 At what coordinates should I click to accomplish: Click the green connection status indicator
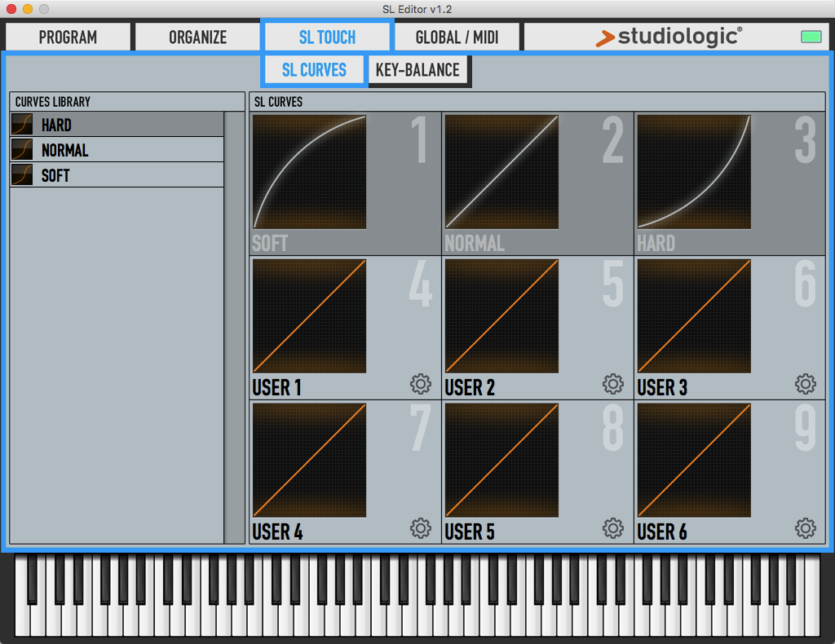click(x=811, y=37)
